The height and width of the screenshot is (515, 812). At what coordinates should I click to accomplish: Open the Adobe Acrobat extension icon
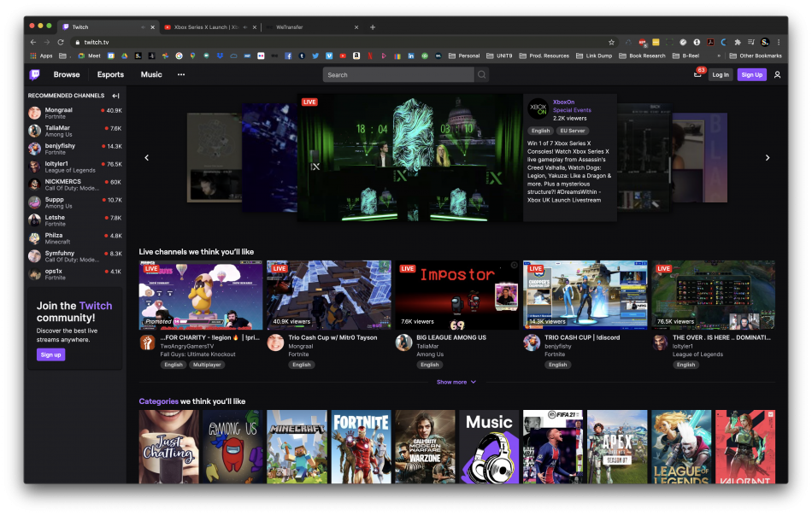[710, 42]
